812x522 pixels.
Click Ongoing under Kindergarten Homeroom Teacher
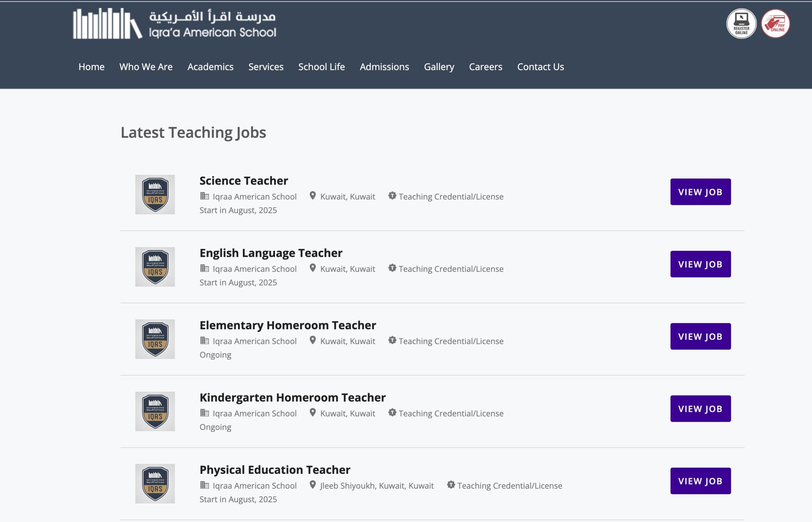(x=215, y=427)
